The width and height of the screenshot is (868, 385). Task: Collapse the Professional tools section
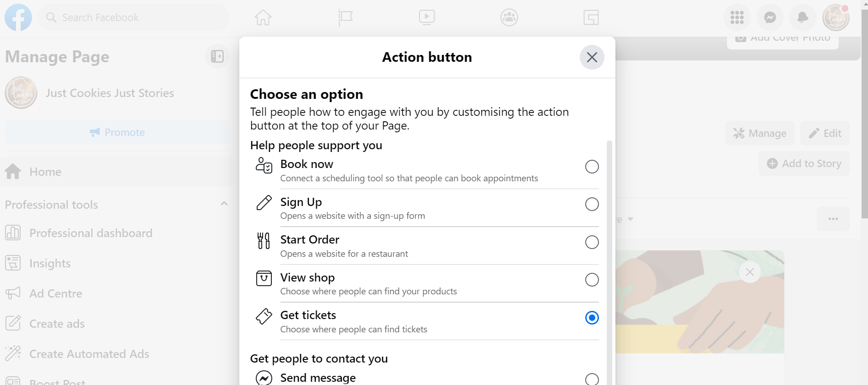click(224, 204)
